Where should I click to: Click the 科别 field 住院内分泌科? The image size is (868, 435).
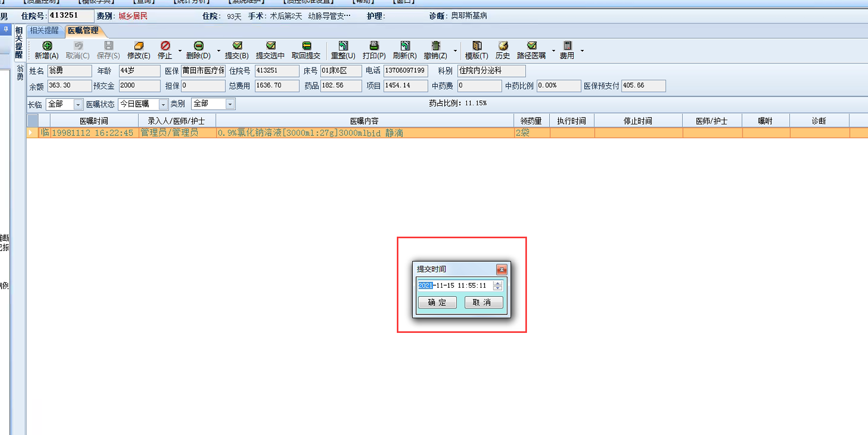tap(492, 71)
